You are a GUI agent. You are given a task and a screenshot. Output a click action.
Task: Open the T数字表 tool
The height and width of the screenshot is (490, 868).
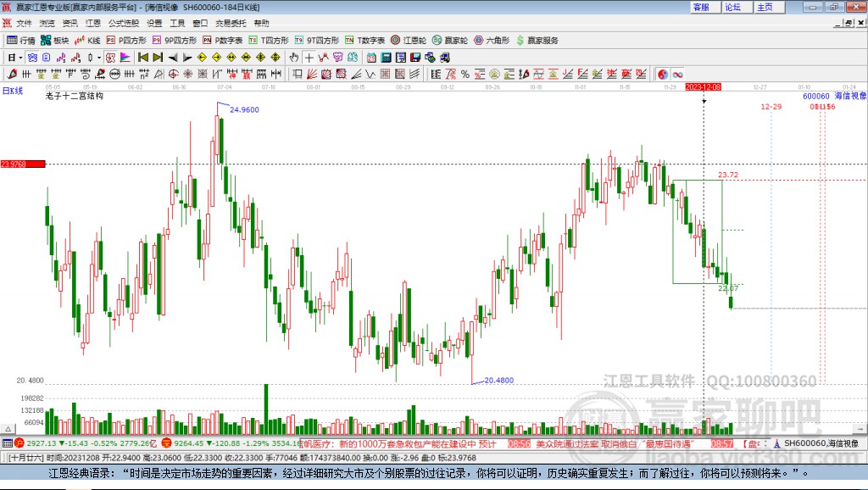tap(364, 41)
